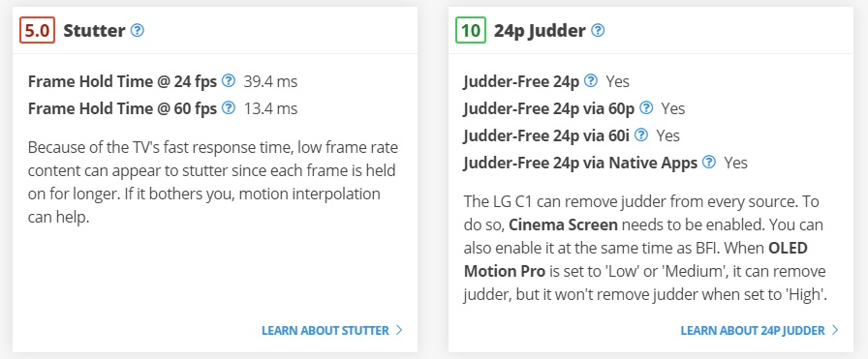The width and height of the screenshot is (868, 359).
Task: Click the bold Cinema Screen text
Action: pyautogui.click(x=563, y=225)
